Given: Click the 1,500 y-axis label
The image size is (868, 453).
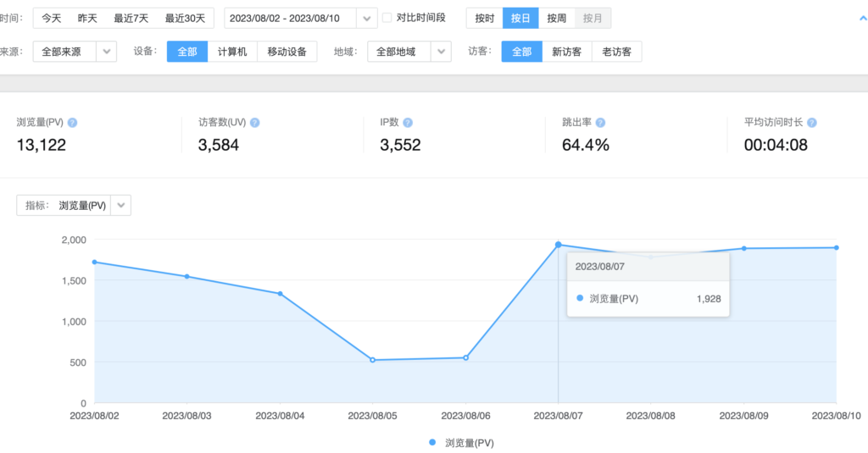Looking at the screenshot, I should 74,281.
